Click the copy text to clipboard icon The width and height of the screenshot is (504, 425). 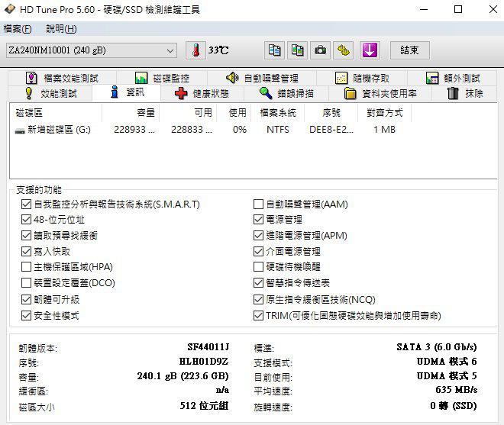click(274, 50)
